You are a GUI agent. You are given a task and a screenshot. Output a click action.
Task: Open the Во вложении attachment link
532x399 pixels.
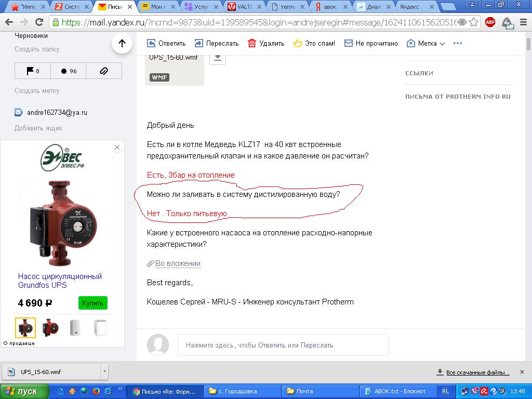(178, 263)
